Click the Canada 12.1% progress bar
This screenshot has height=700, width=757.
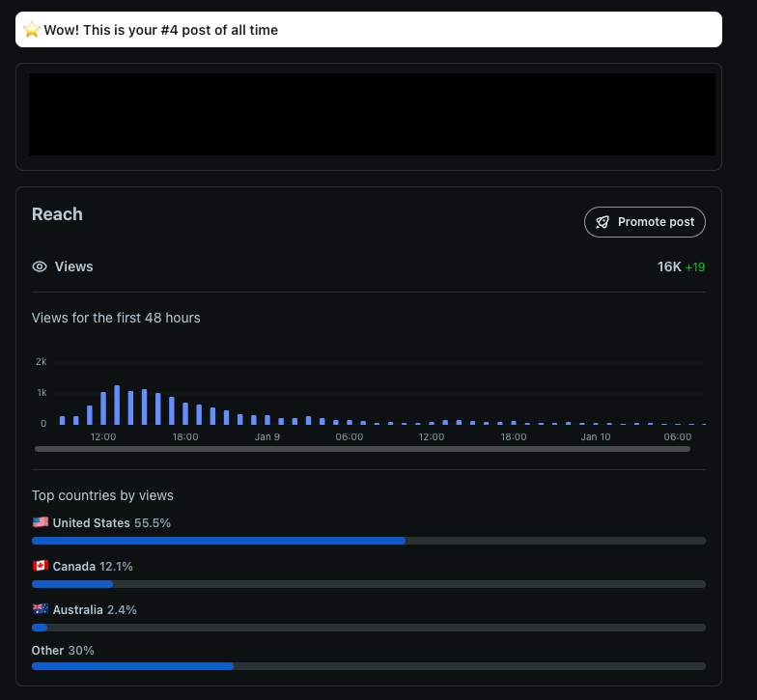[369, 584]
